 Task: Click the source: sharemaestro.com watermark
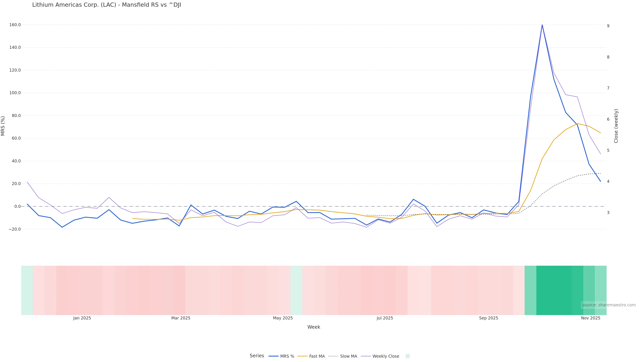point(608,305)
